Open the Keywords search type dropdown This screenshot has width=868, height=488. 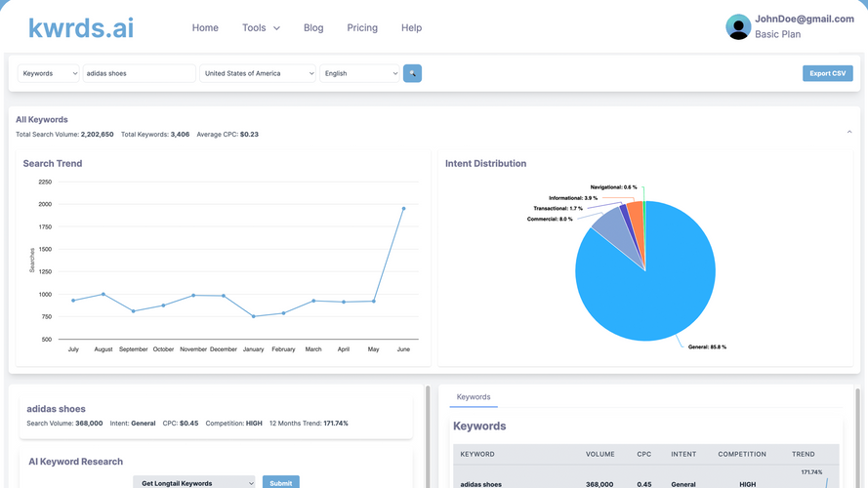[49, 73]
